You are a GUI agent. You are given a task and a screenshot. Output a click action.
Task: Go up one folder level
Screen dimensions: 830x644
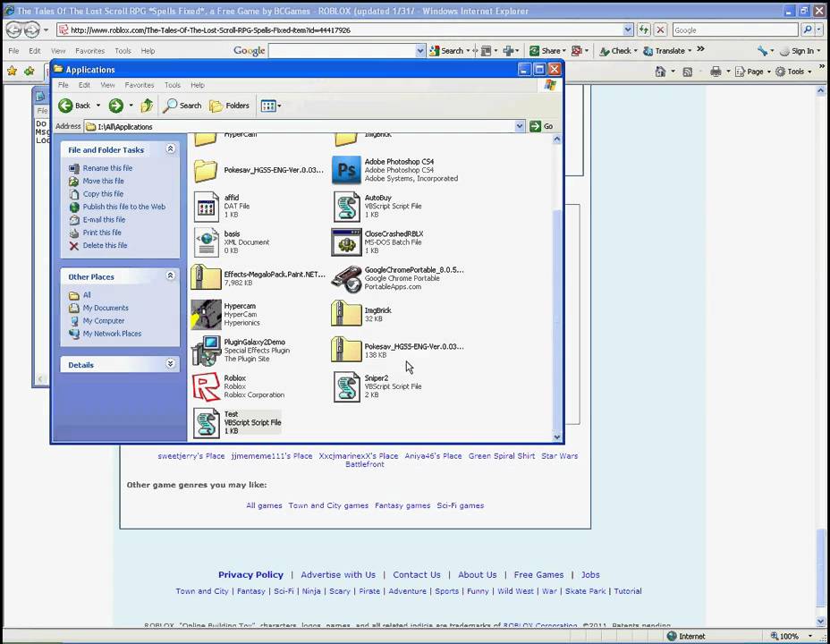point(147,106)
